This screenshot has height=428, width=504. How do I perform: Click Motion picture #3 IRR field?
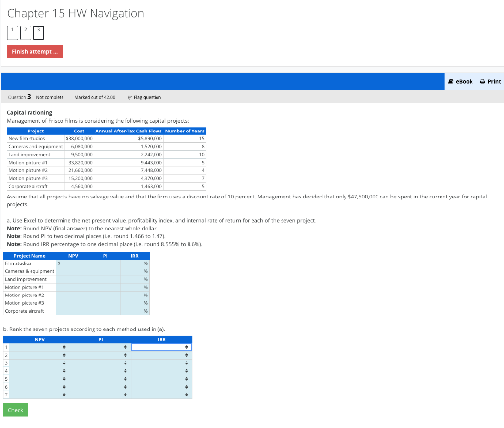135,303
